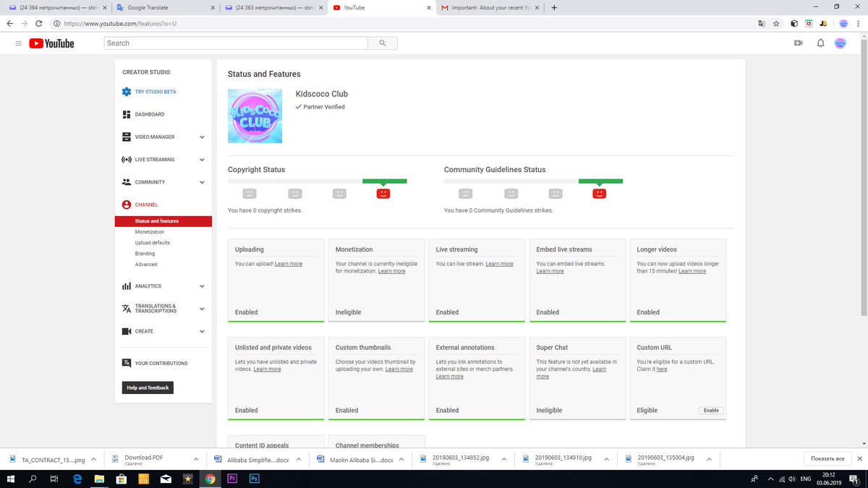
Task: Click the translate page icon in address bar
Action: pos(761,23)
